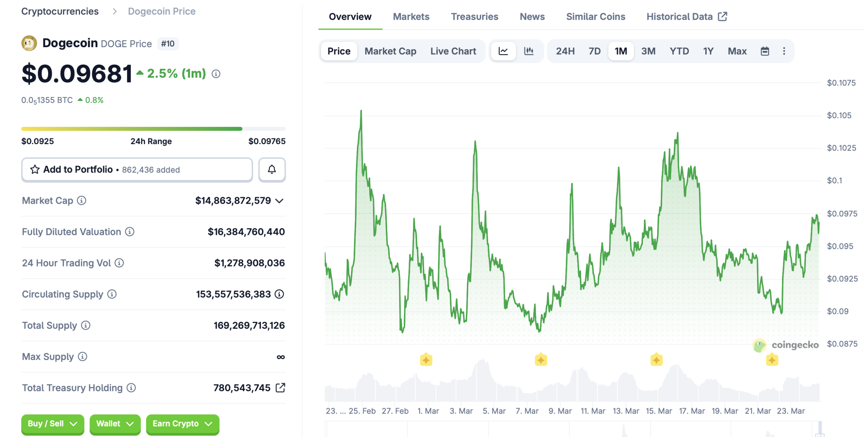Go to the Cryptocurrencies breadcrumb link
868x437 pixels.
(x=60, y=11)
